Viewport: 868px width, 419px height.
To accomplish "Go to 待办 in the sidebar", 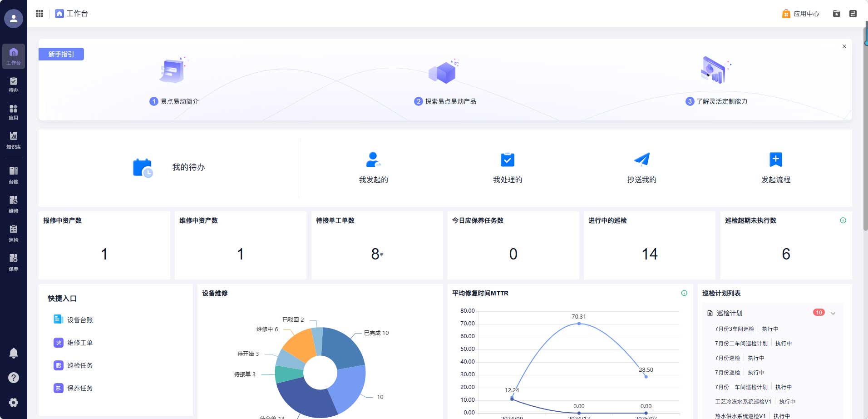I will tap(14, 85).
